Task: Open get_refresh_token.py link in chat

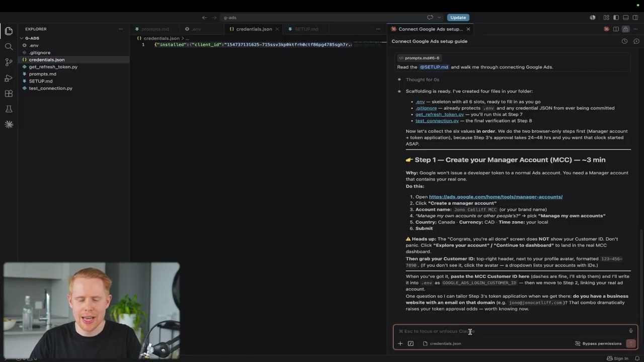Action: pyautogui.click(x=440, y=115)
